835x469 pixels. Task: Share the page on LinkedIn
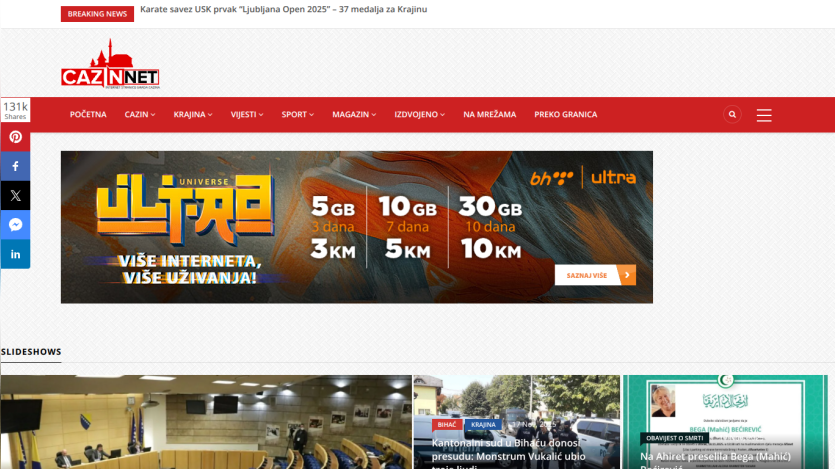15,254
